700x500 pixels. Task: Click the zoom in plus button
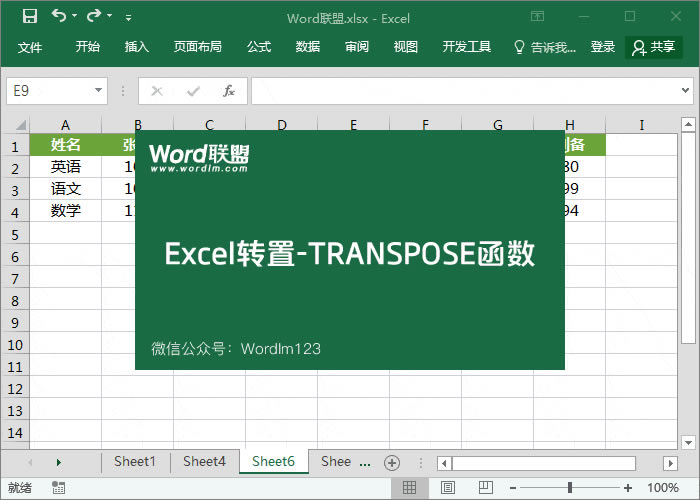[628, 488]
